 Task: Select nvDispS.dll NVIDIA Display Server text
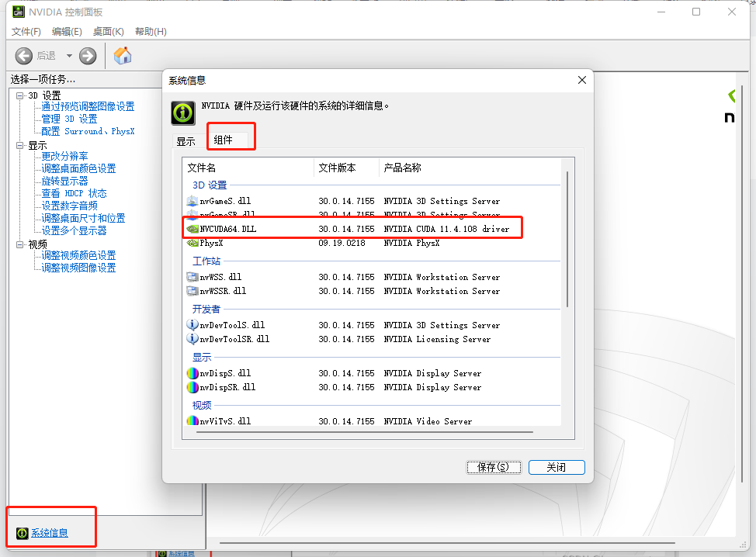(432, 373)
